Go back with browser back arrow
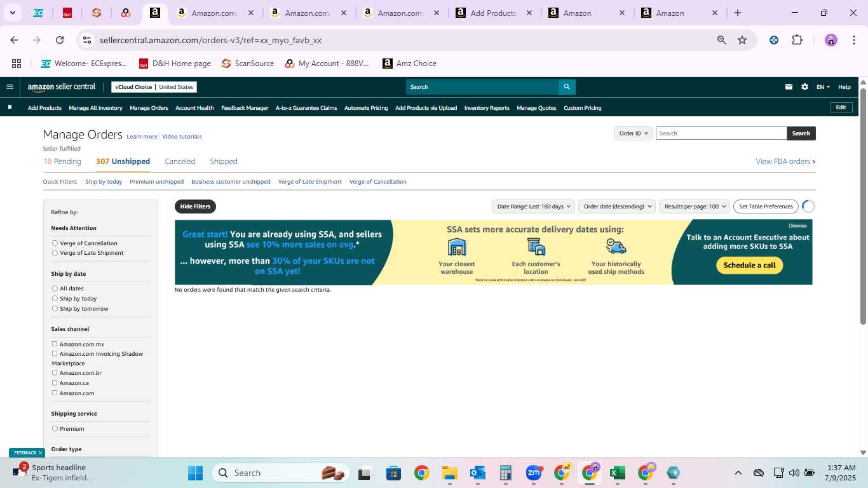Screen dimensions: 868x488 point(14,40)
